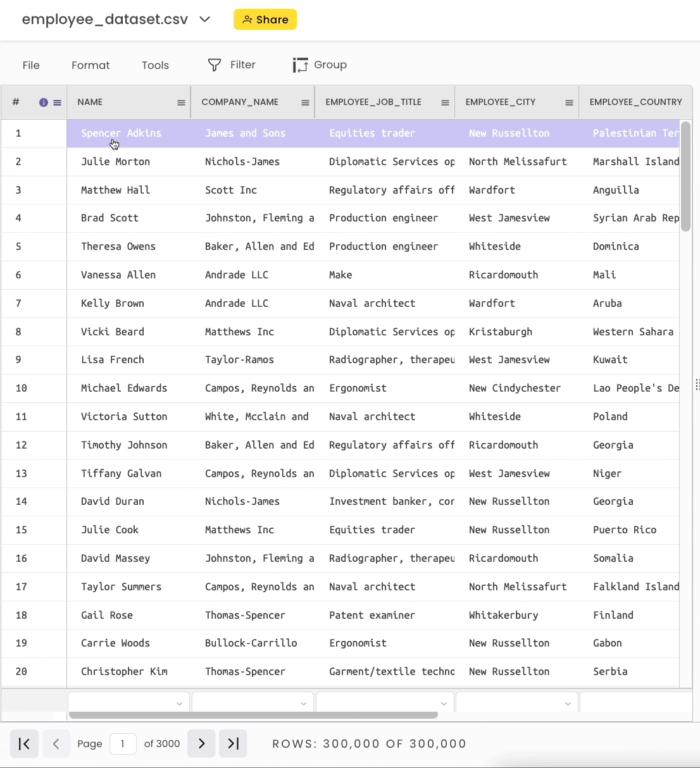Open the File menu
The image size is (700, 768).
coord(31,65)
